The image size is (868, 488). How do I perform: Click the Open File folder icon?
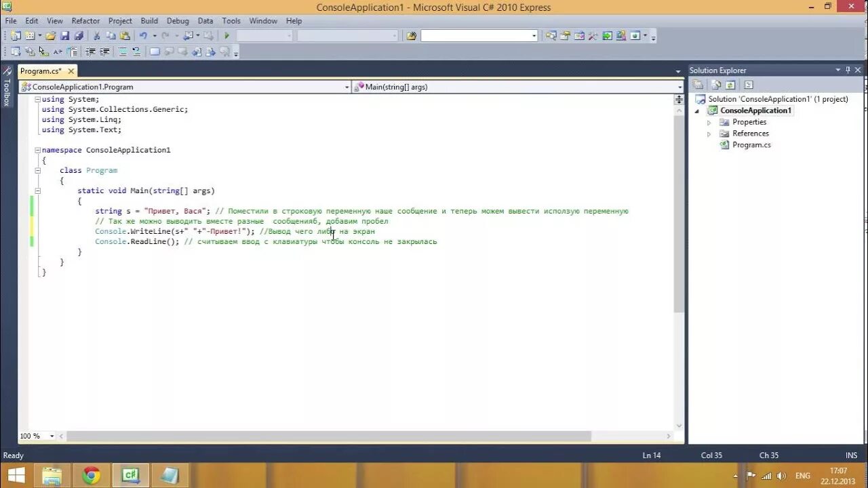pyautogui.click(x=51, y=36)
